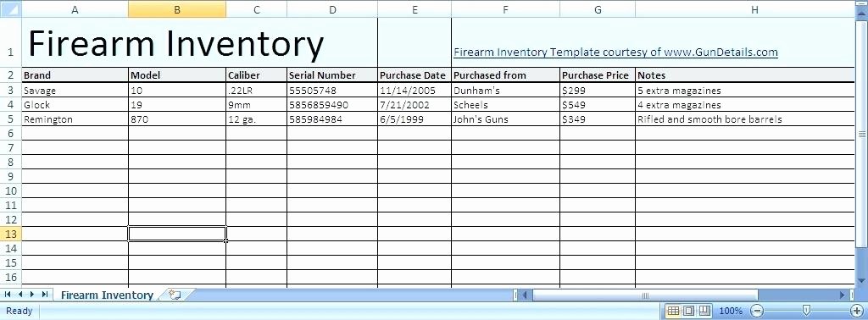The width and height of the screenshot is (868, 320).
Task: Select the Purchase Price header cell
Action: click(598, 75)
